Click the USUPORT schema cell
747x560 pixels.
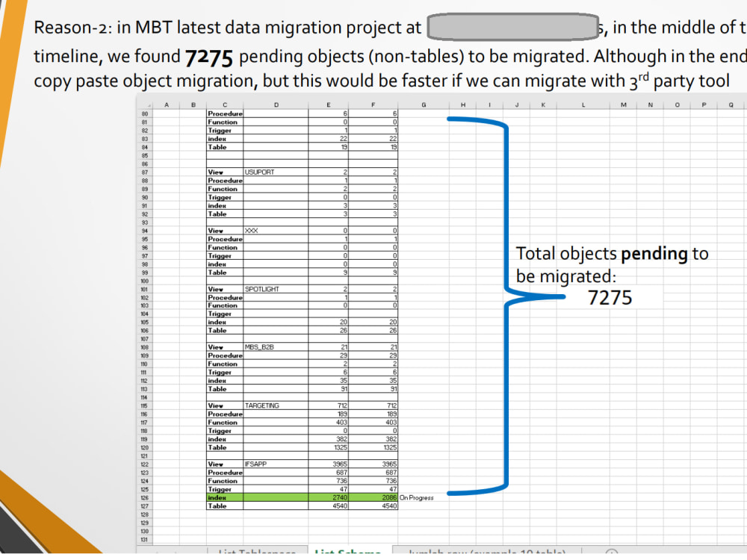pyautogui.click(x=276, y=172)
